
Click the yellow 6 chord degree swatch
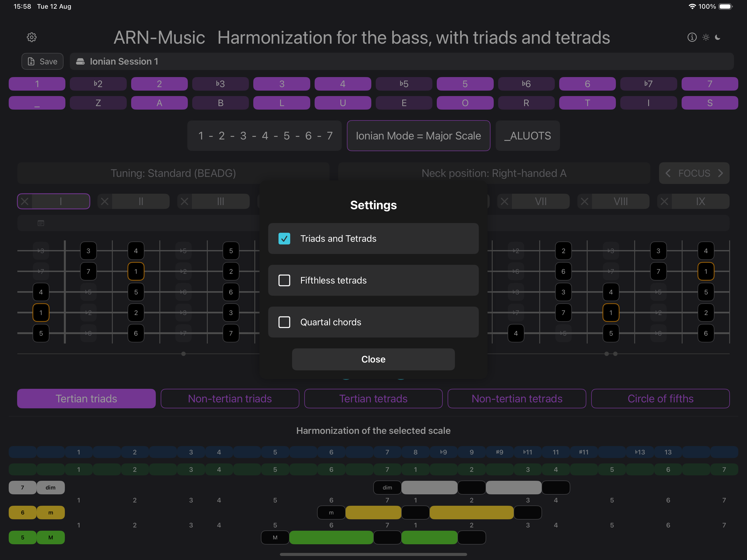[x=23, y=513]
